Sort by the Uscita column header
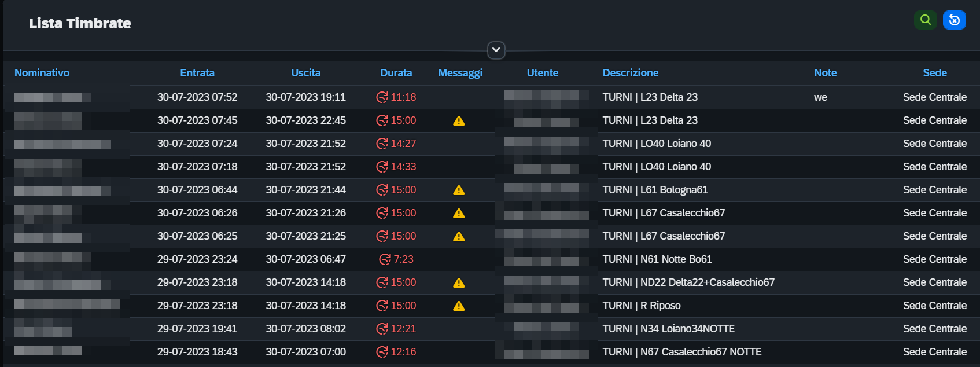The width and height of the screenshot is (980, 367). click(x=305, y=73)
